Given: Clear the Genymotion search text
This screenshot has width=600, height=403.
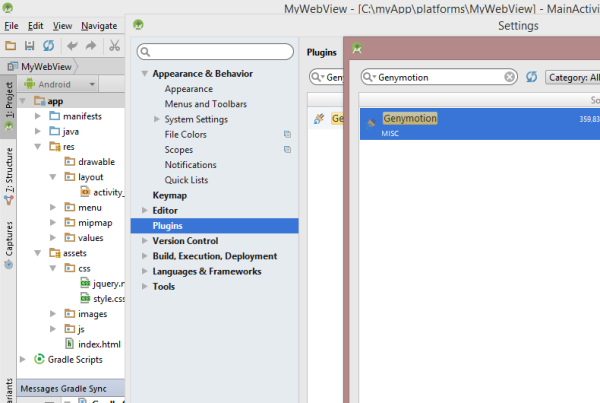Looking at the screenshot, I should pyautogui.click(x=510, y=76).
